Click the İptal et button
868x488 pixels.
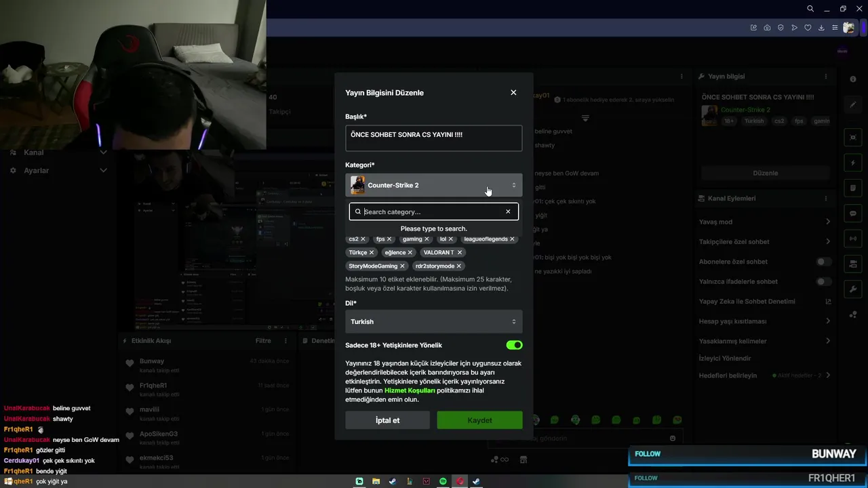[387, 420]
